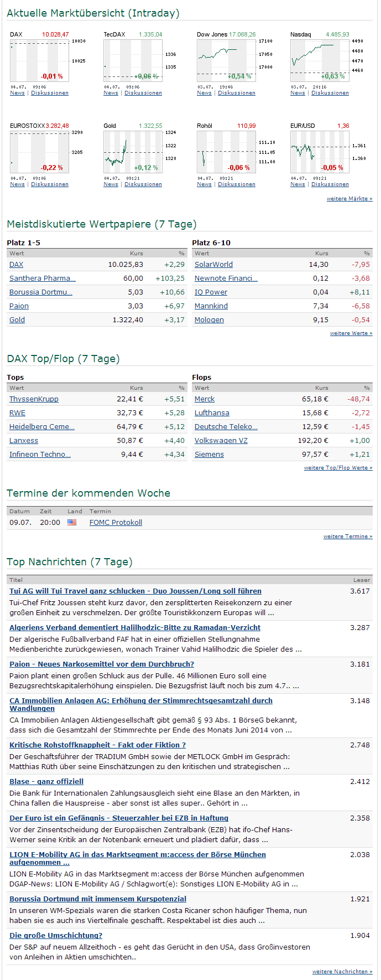Open Siemens stock link
Viewport: 381px width, 980px height.
[x=209, y=455]
